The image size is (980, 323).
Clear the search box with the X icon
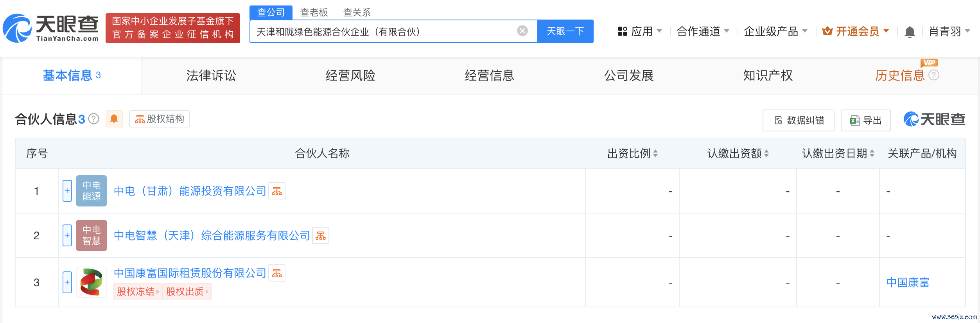522,31
